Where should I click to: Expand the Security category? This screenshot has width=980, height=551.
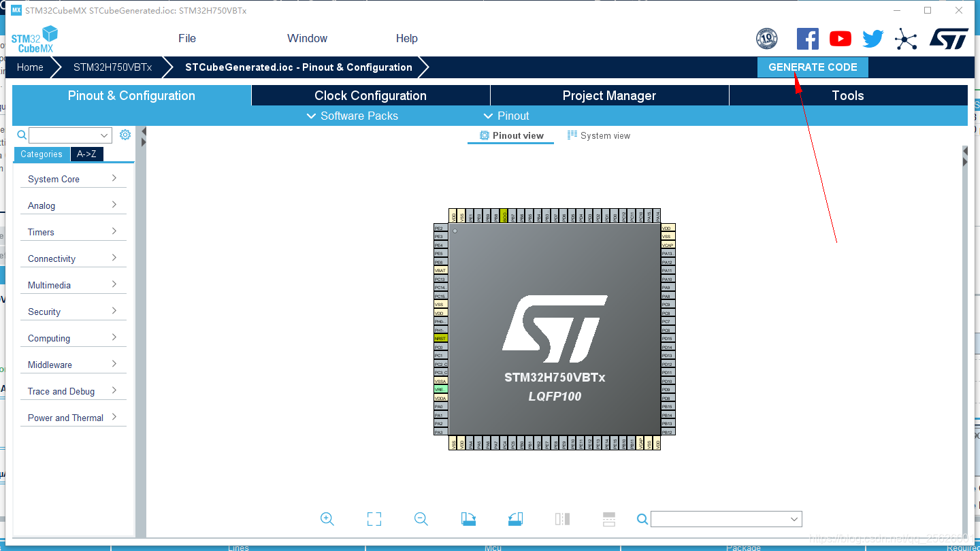[73, 312]
